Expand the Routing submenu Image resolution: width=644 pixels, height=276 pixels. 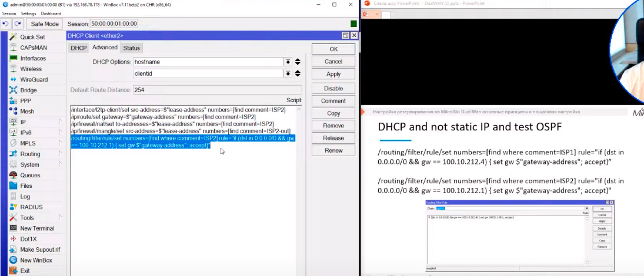click(x=30, y=154)
